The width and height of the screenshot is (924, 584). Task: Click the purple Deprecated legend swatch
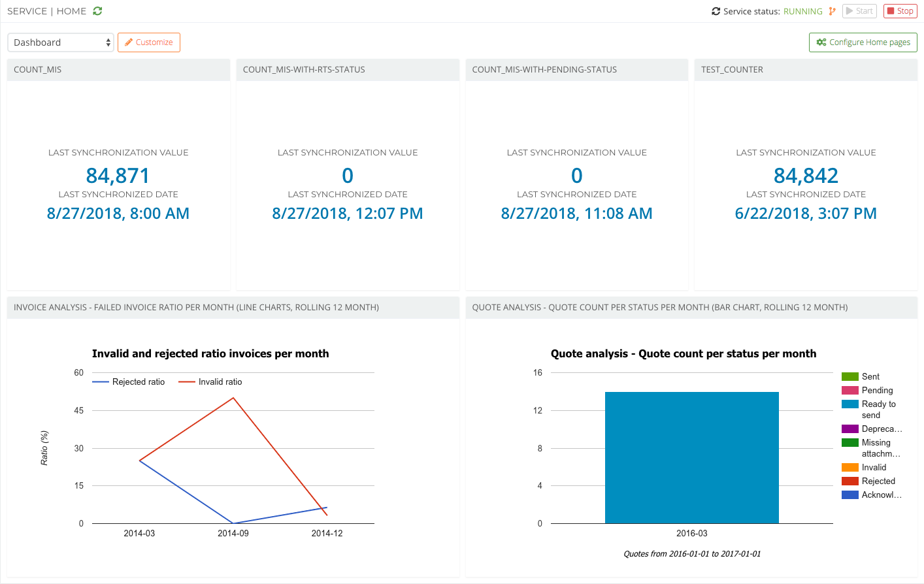(850, 429)
